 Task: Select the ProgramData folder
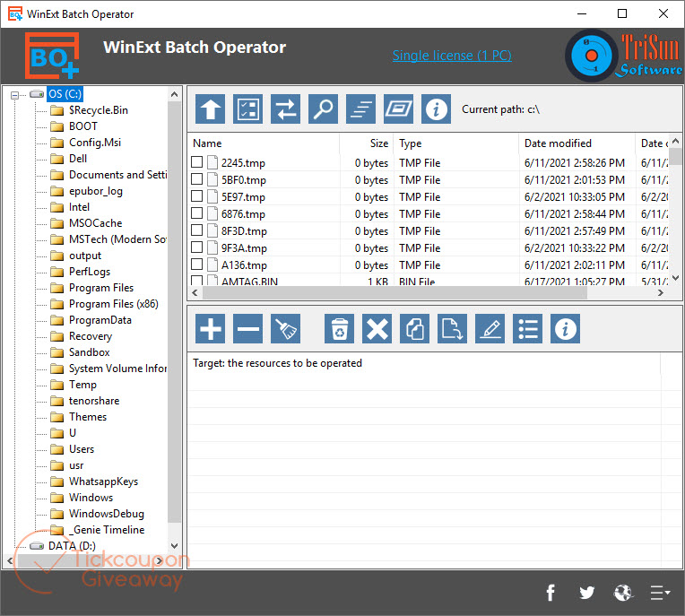(x=100, y=320)
